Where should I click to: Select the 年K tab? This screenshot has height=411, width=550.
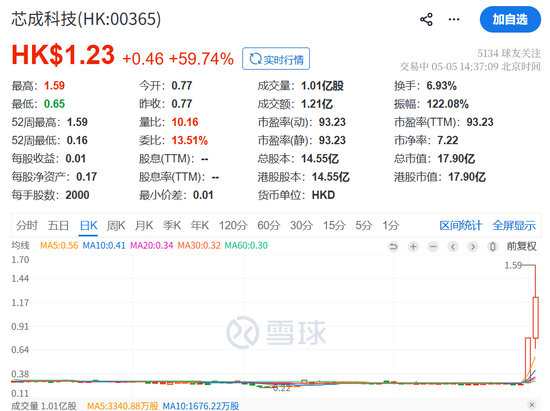click(x=200, y=225)
